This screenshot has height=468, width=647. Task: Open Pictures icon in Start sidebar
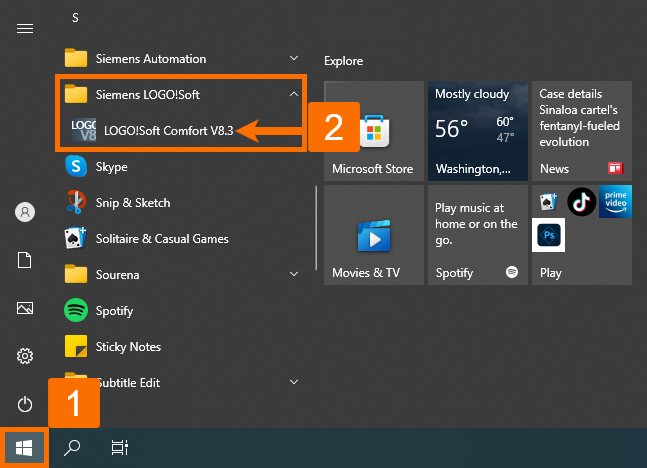(25, 308)
